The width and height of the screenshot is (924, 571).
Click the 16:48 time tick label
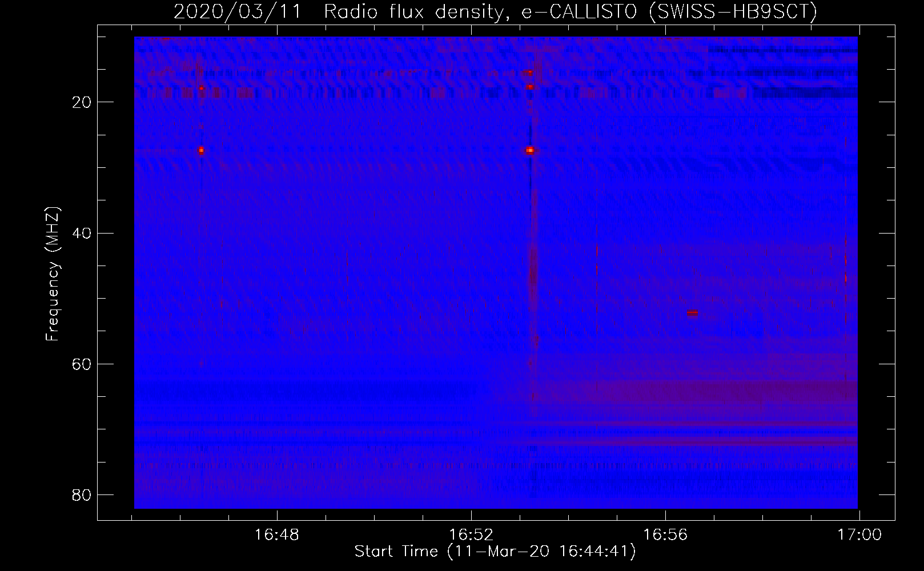(x=277, y=535)
